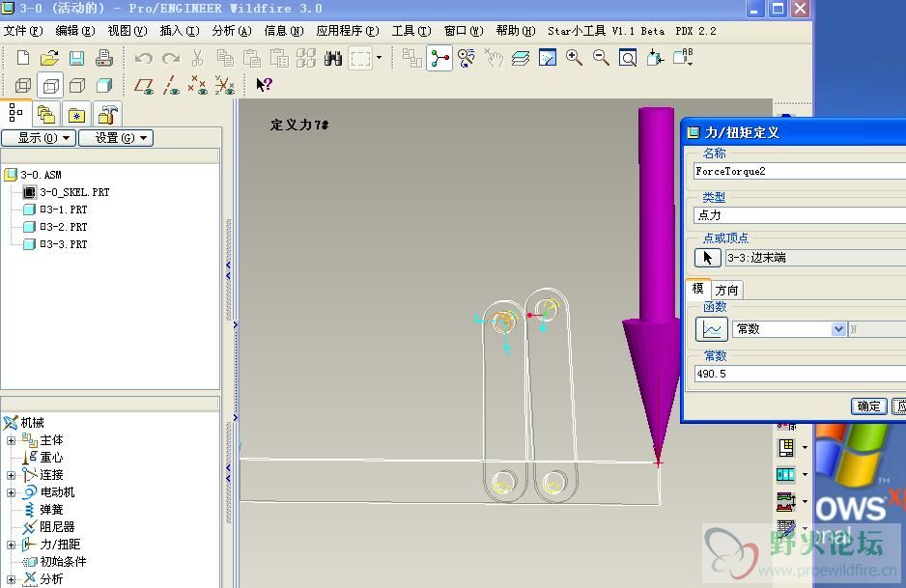Switch to shaded display mode

click(104, 86)
